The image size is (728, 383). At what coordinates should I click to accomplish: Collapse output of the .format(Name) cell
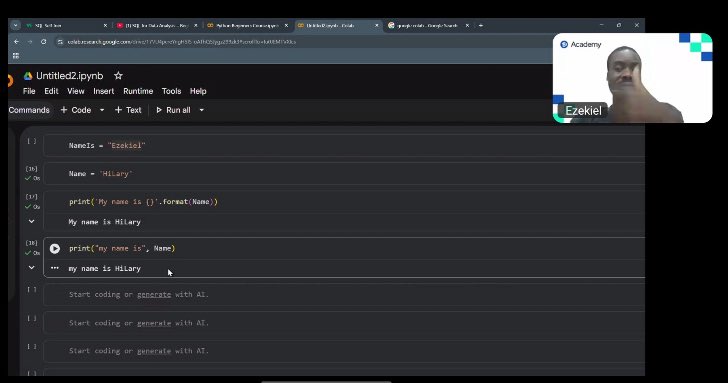coord(32,221)
